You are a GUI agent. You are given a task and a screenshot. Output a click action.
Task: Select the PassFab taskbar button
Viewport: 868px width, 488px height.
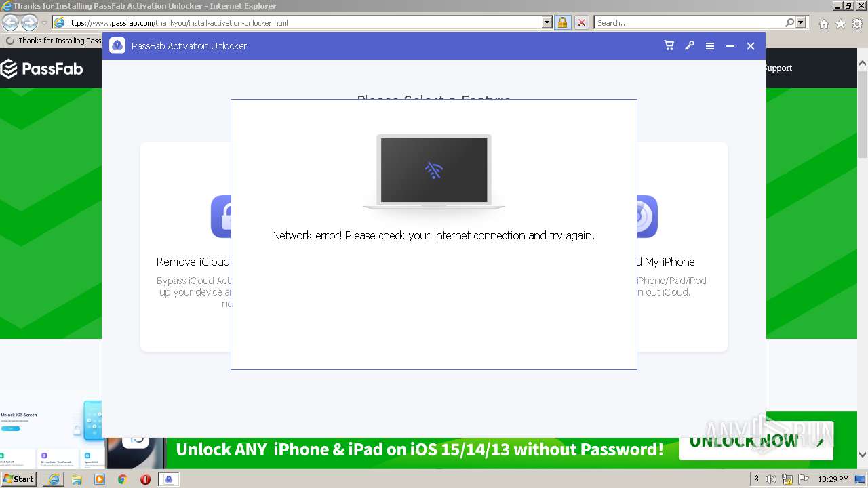(169, 479)
